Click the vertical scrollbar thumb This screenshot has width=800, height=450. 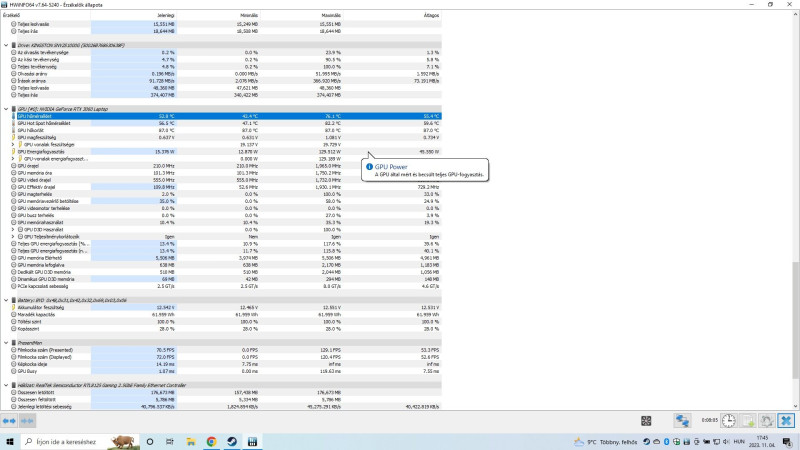pos(795,319)
